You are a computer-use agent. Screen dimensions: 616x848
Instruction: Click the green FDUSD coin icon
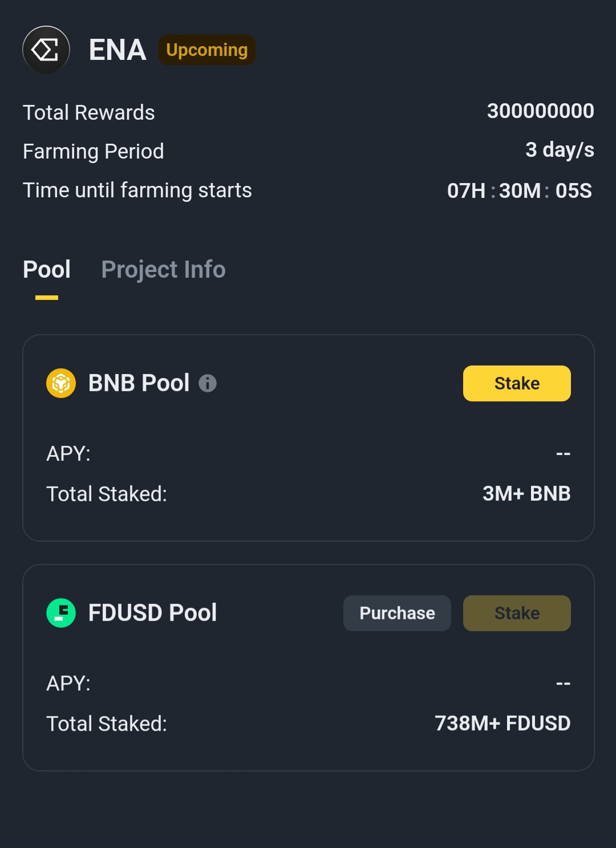pos(61,613)
